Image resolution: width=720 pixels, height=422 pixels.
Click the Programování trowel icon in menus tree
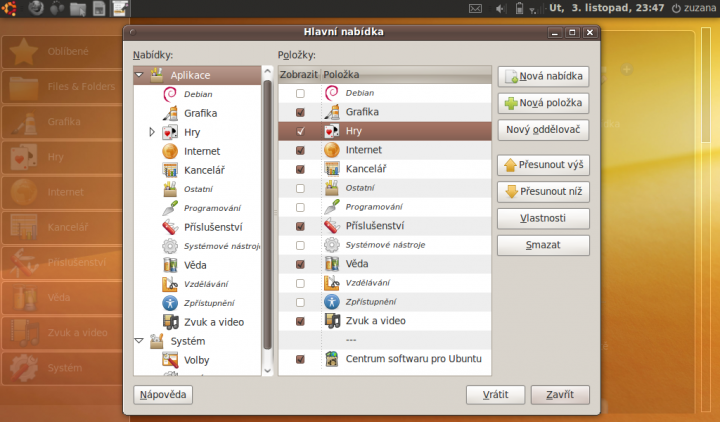[170, 208]
